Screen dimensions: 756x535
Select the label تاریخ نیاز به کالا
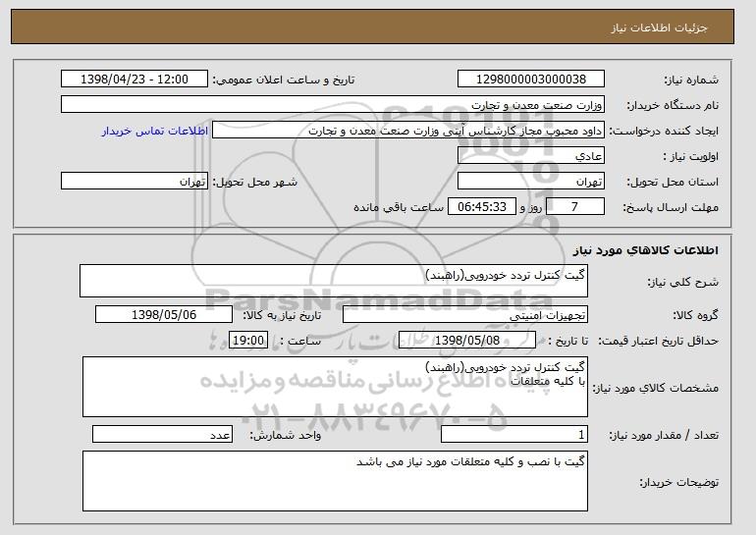point(282,316)
